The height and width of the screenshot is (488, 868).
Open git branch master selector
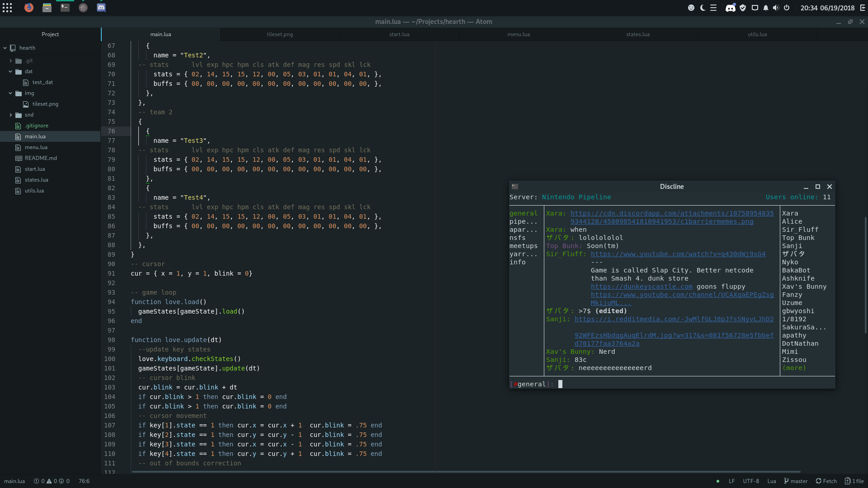coord(796,481)
